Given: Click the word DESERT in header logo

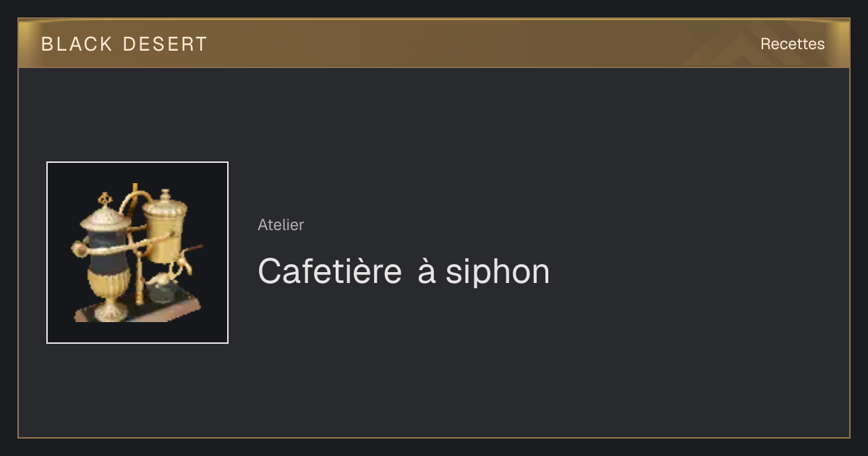Looking at the screenshot, I should point(165,44).
